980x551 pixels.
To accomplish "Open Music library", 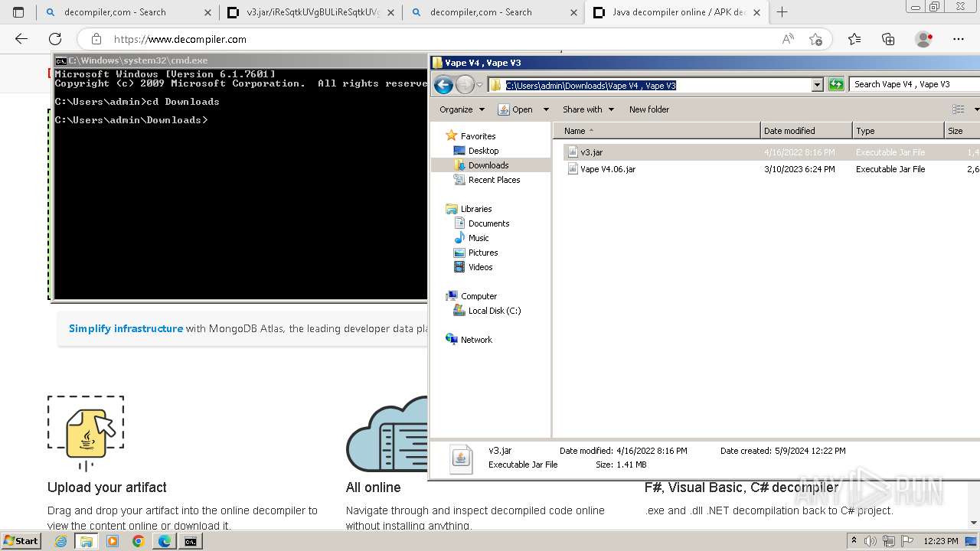I will tap(479, 238).
